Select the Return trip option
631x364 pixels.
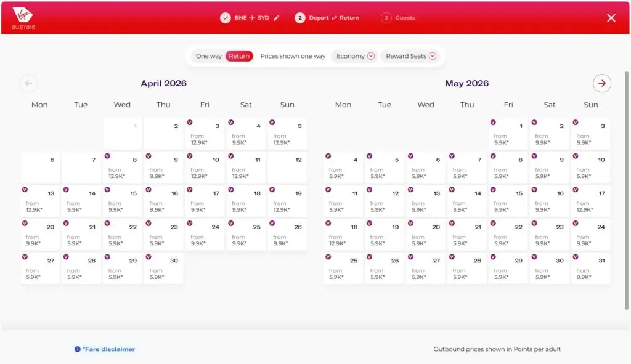point(239,55)
